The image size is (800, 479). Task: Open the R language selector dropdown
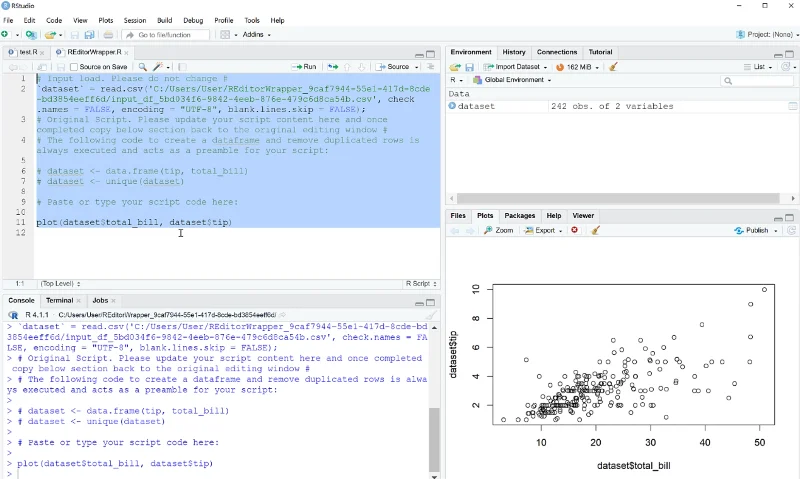coord(456,80)
